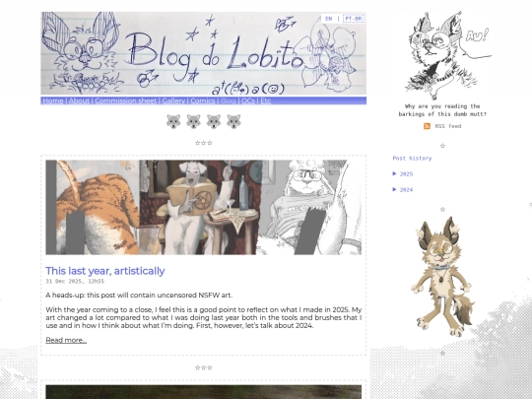
Task: Click the orange RSS feed icon
Action: pos(427,126)
